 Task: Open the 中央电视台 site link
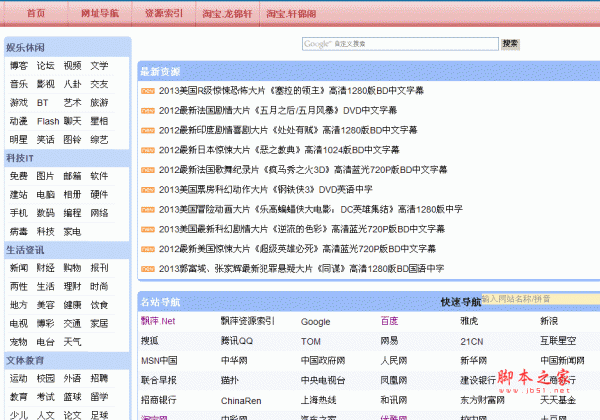click(323, 380)
